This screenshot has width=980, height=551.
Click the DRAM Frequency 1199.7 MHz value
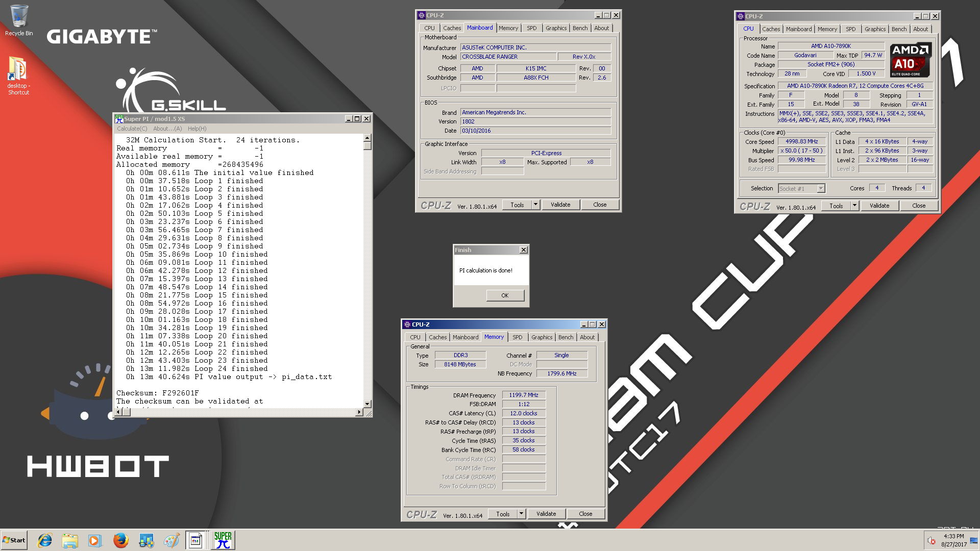click(x=524, y=395)
